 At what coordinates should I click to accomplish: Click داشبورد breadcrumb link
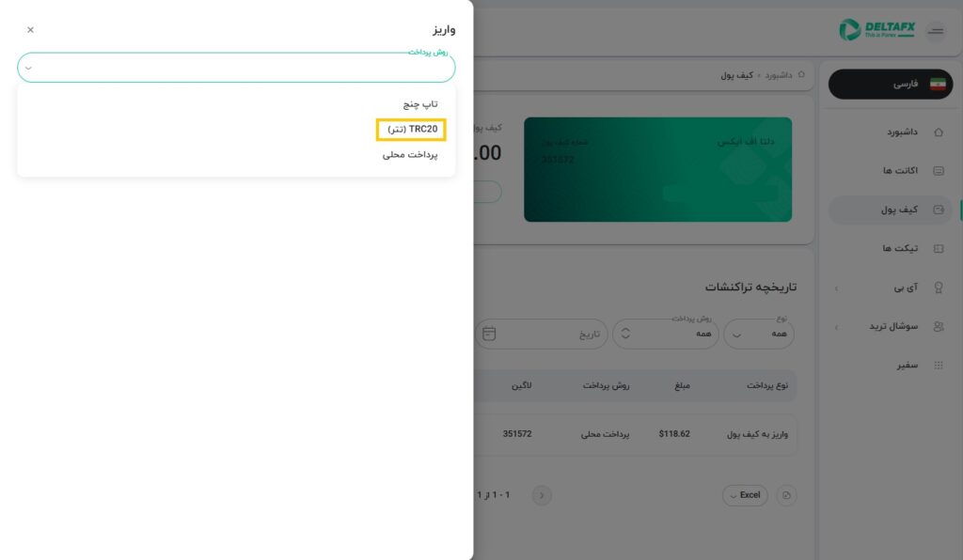pos(778,75)
